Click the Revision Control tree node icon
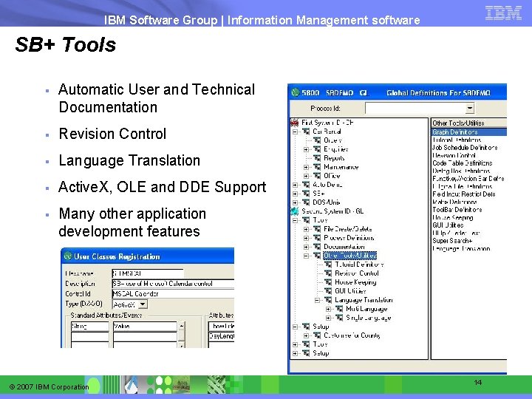 [328, 273]
